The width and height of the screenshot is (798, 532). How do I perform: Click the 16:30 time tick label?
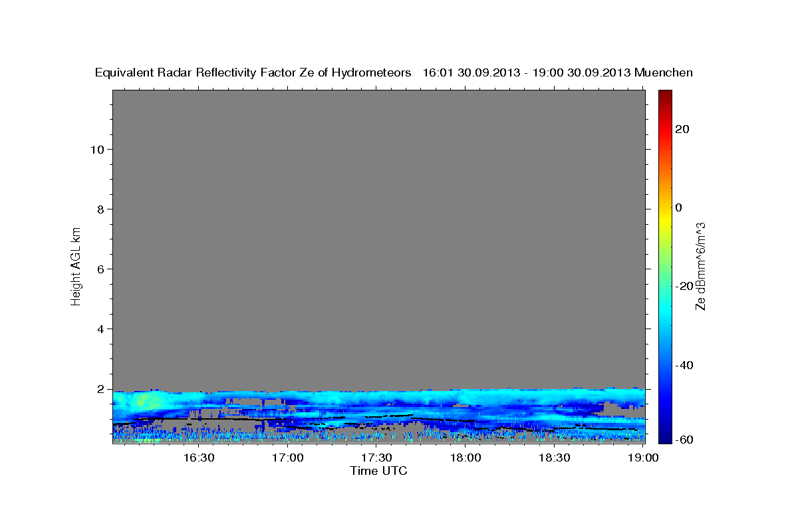(x=199, y=458)
